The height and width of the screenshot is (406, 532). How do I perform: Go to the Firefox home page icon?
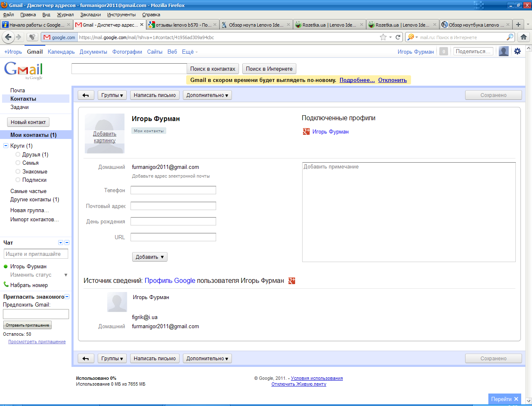pos(524,37)
